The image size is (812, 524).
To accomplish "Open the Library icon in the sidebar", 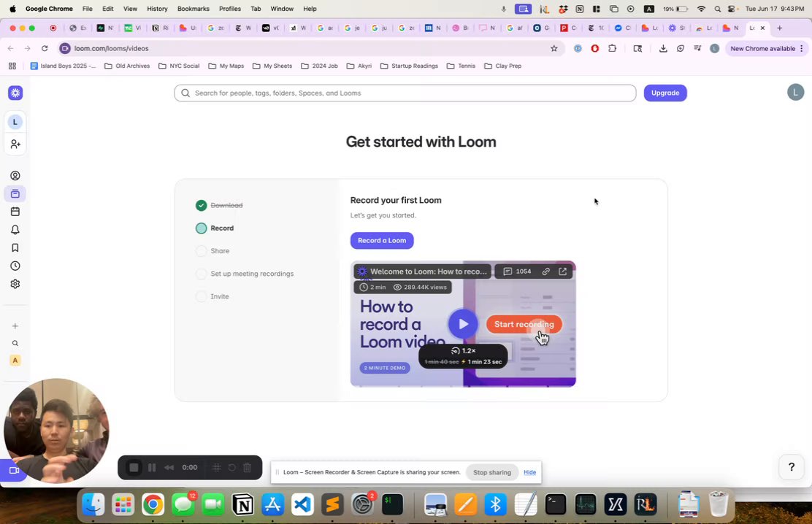I will (15, 193).
